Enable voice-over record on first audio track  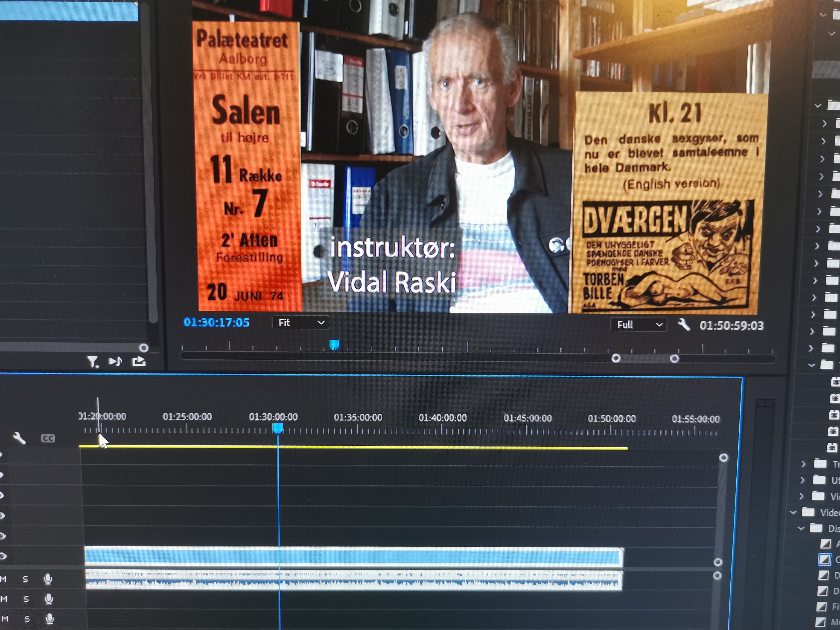pos(48,579)
